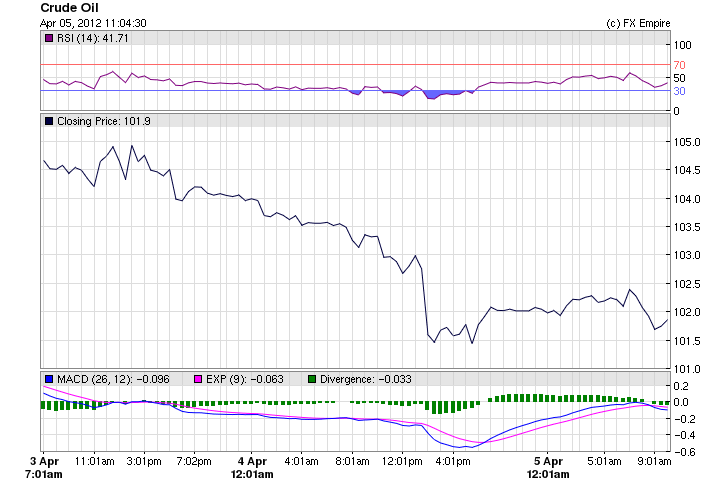Click the '11:01am' time axis label
The height and width of the screenshot is (487, 710).
pos(95,462)
